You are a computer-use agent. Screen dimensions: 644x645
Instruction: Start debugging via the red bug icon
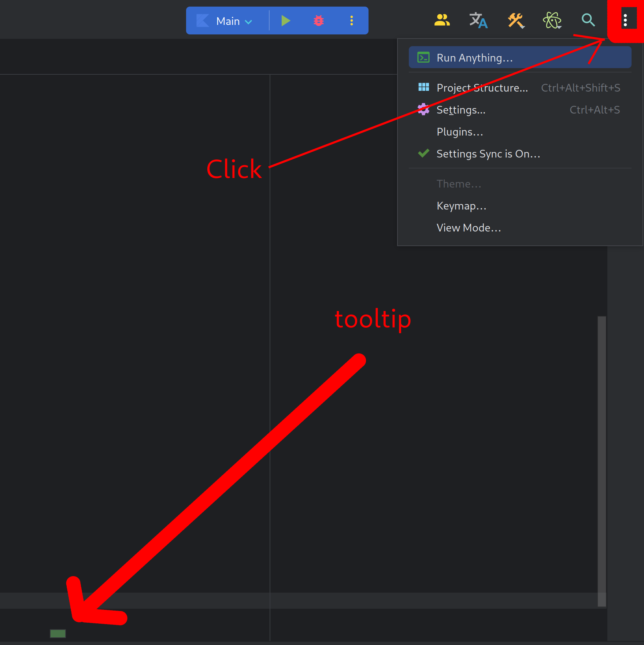tap(318, 21)
